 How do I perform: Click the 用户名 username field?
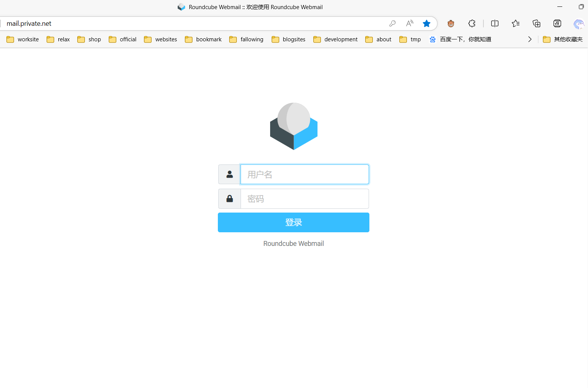point(305,174)
